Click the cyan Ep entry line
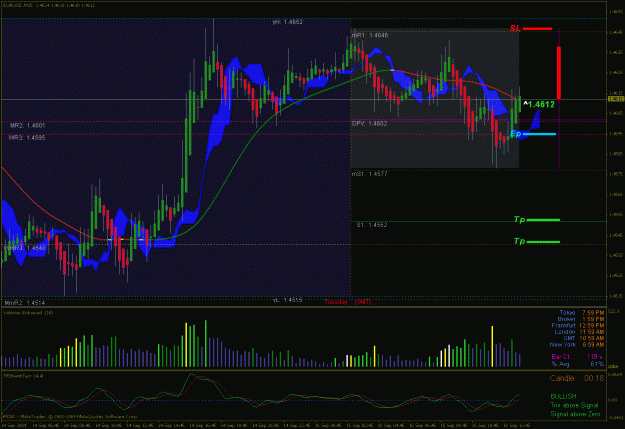 coord(539,134)
